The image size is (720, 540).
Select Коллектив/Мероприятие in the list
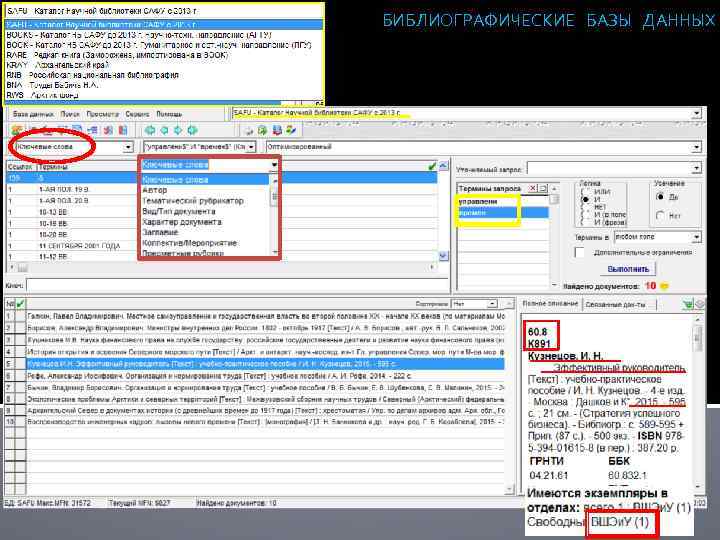(x=190, y=242)
